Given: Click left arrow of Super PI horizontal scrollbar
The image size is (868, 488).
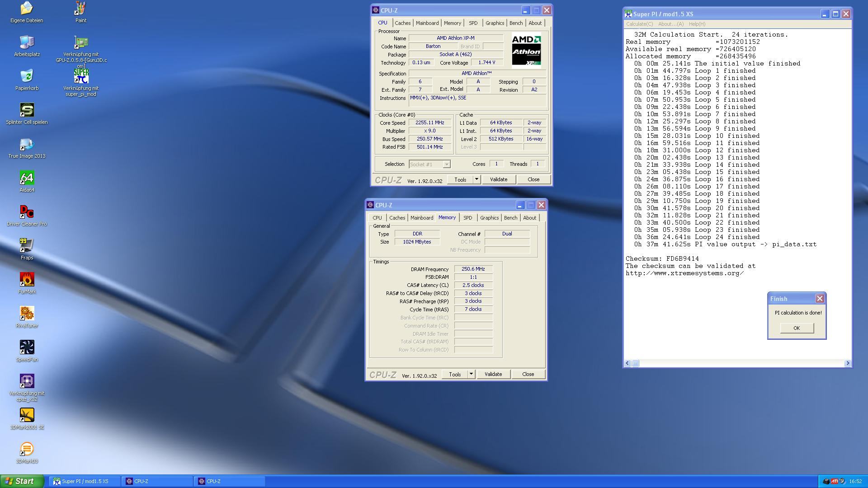Looking at the screenshot, I should tap(627, 363).
